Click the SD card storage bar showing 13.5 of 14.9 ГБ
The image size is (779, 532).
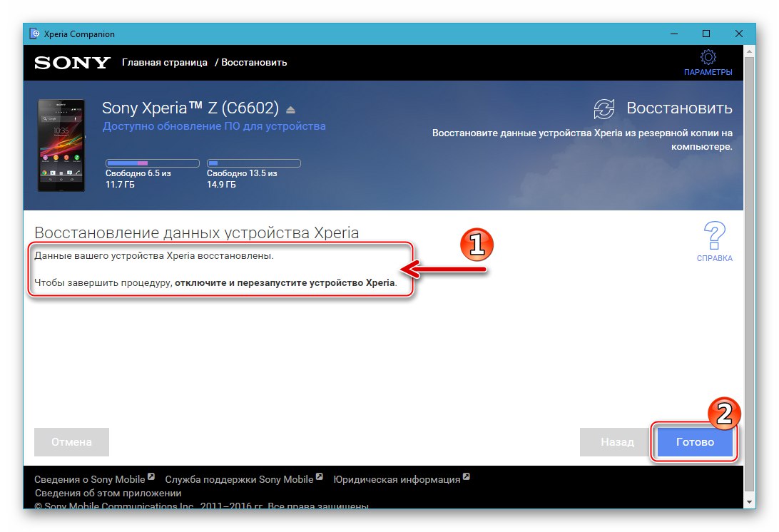(x=254, y=163)
